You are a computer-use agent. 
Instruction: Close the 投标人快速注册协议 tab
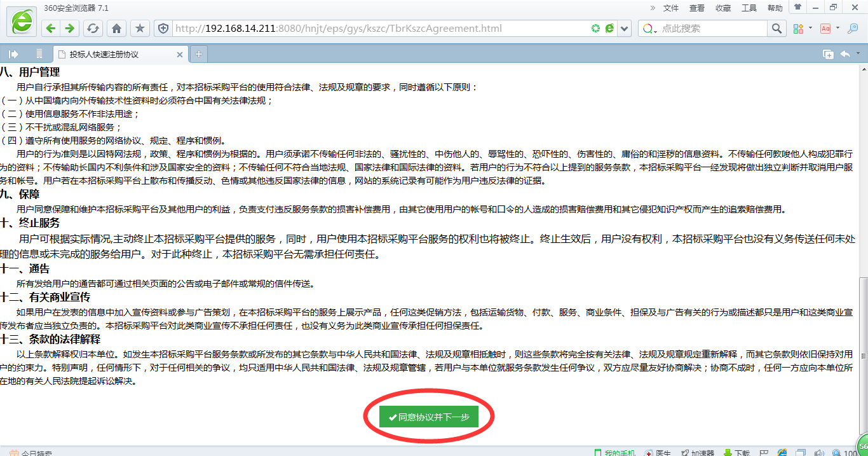[x=180, y=55]
